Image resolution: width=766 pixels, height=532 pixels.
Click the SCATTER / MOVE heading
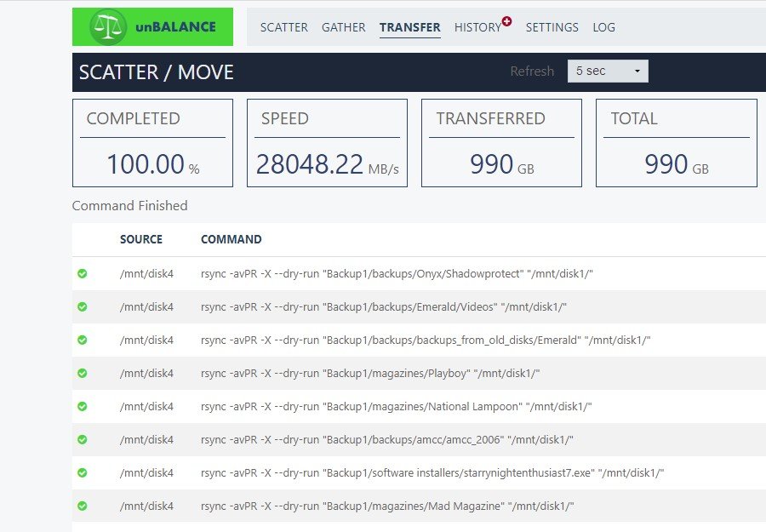tap(157, 72)
